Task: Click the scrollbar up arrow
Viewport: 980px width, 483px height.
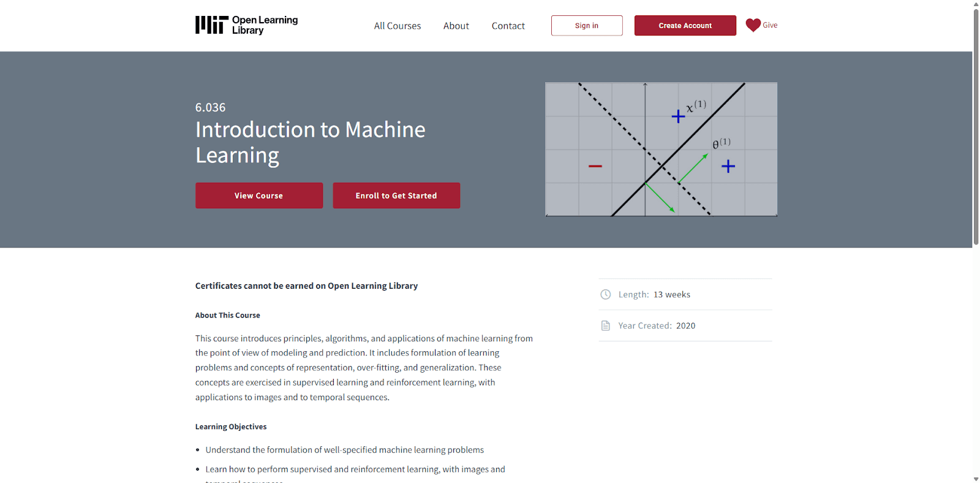Action: click(976, 4)
